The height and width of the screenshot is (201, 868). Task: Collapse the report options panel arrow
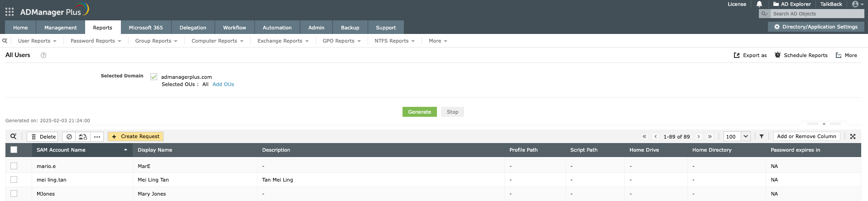click(x=824, y=124)
